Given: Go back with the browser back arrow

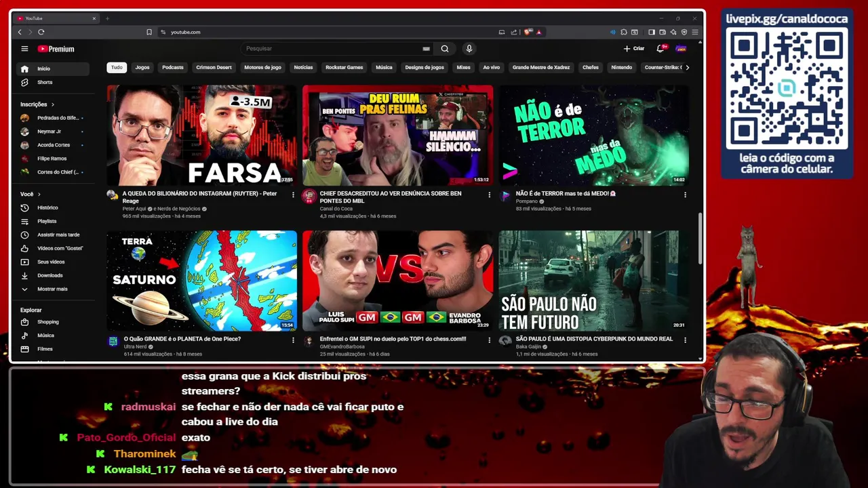Looking at the screenshot, I should click(20, 32).
